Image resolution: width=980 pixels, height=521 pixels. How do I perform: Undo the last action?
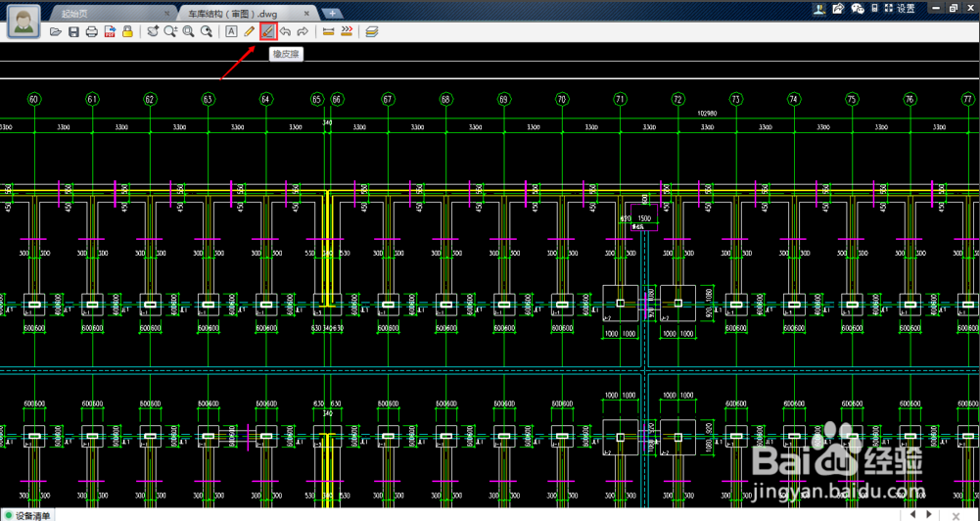285,32
